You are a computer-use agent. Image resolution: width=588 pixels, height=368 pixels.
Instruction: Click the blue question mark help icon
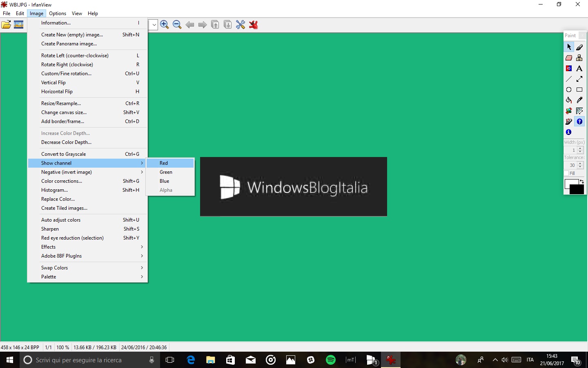click(x=579, y=121)
